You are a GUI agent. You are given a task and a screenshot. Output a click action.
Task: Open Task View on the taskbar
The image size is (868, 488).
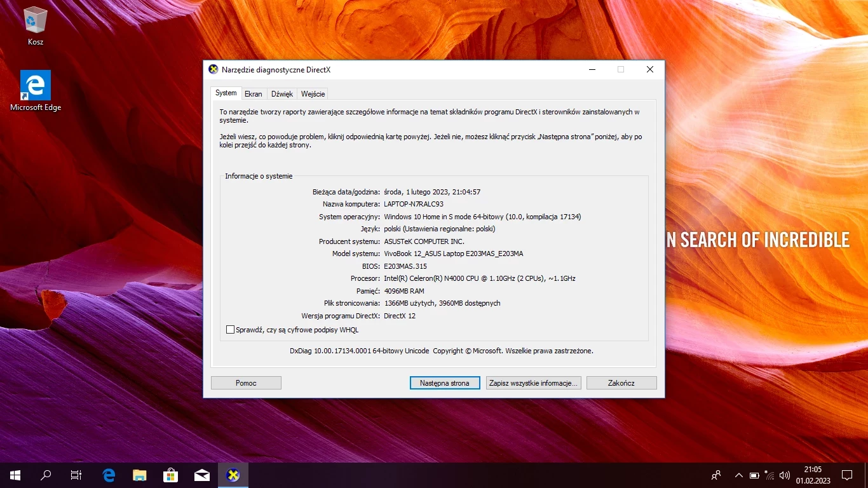pyautogui.click(x=76, y=475)
